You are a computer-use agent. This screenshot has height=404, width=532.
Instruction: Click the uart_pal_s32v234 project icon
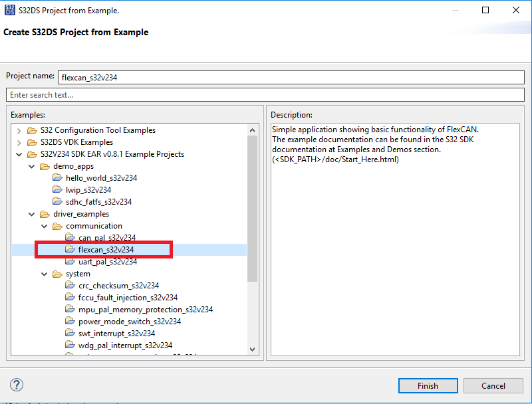[70, 262]
